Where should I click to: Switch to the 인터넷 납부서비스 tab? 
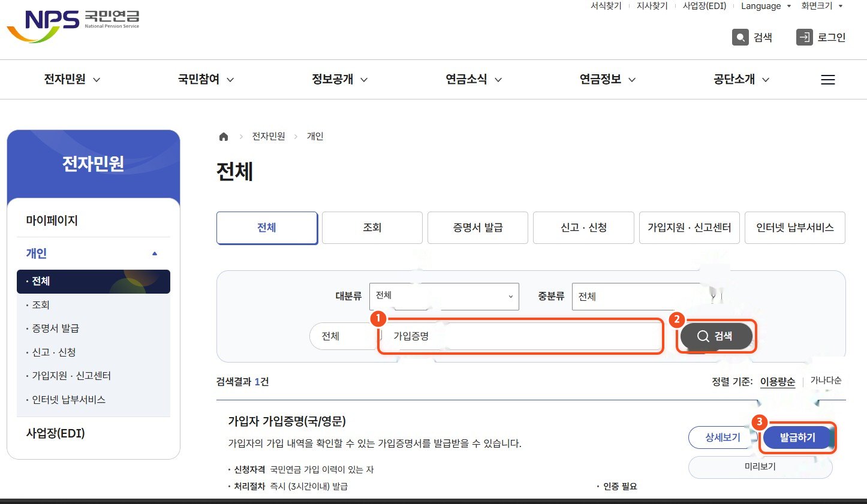(x=795, y=228)
